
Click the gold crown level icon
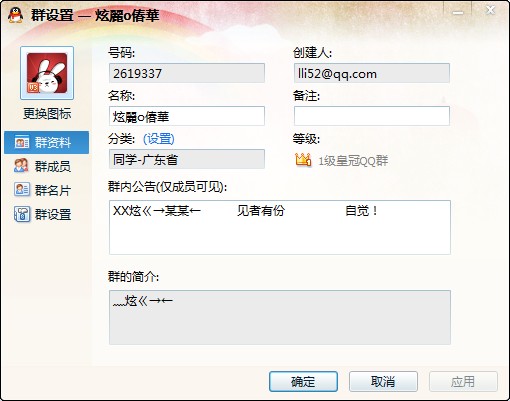click(x=303, y=160)
